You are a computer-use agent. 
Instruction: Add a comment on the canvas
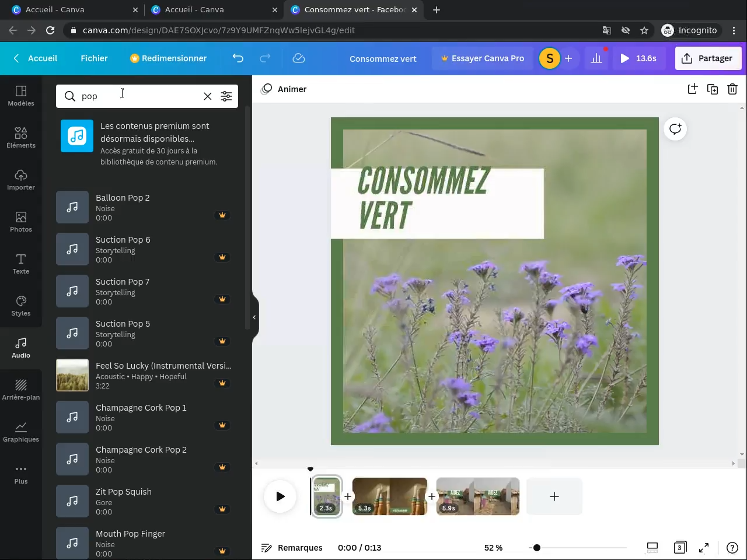(x=675, y=129)
